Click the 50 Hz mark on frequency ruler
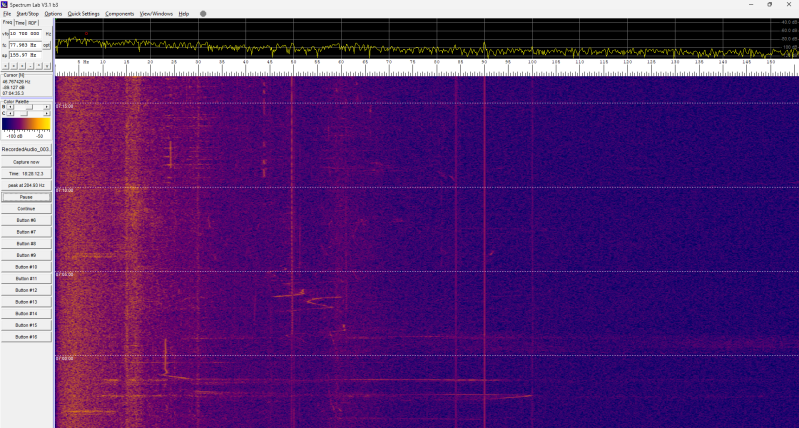The height and width of the screenshot is (428, 799). [x=293, y=62]
